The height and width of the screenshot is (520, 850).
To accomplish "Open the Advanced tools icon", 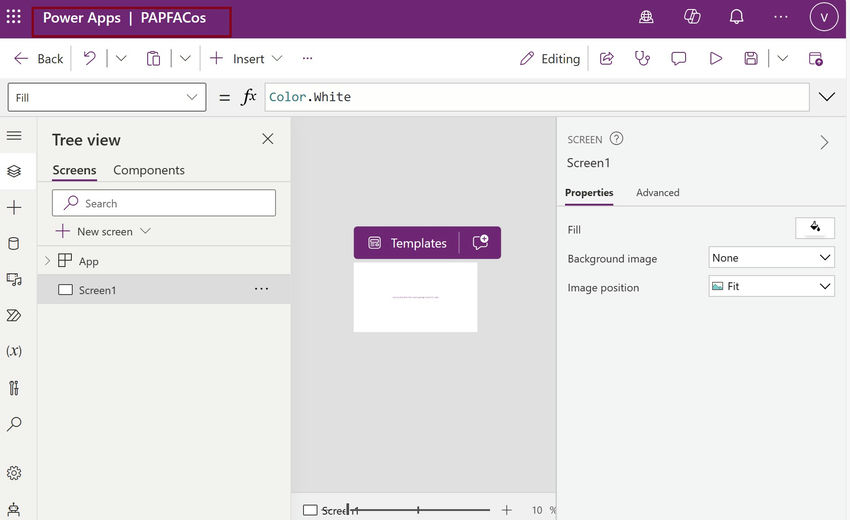I will 14,388.
